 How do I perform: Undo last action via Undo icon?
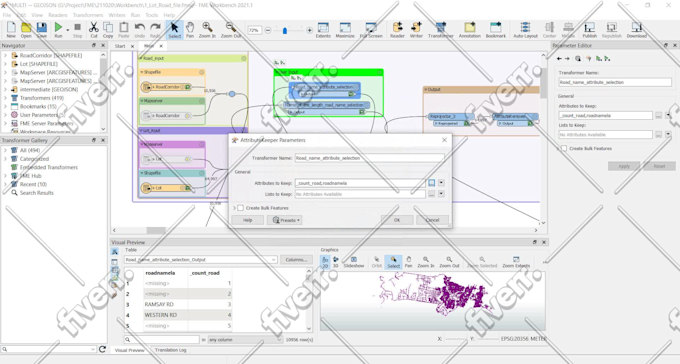pyautogui.click(x=140, y=30)
